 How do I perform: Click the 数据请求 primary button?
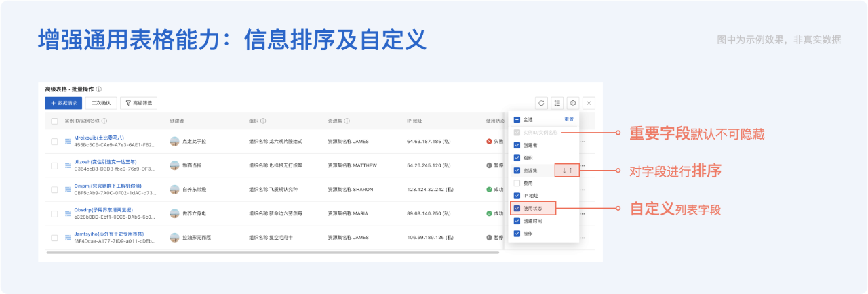63,103
